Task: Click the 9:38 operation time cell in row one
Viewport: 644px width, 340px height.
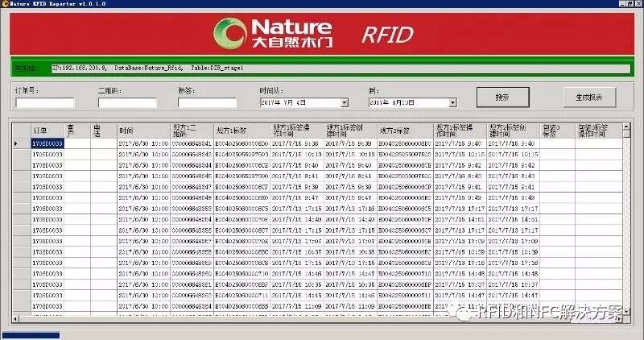Action: (x=297, y=143)
